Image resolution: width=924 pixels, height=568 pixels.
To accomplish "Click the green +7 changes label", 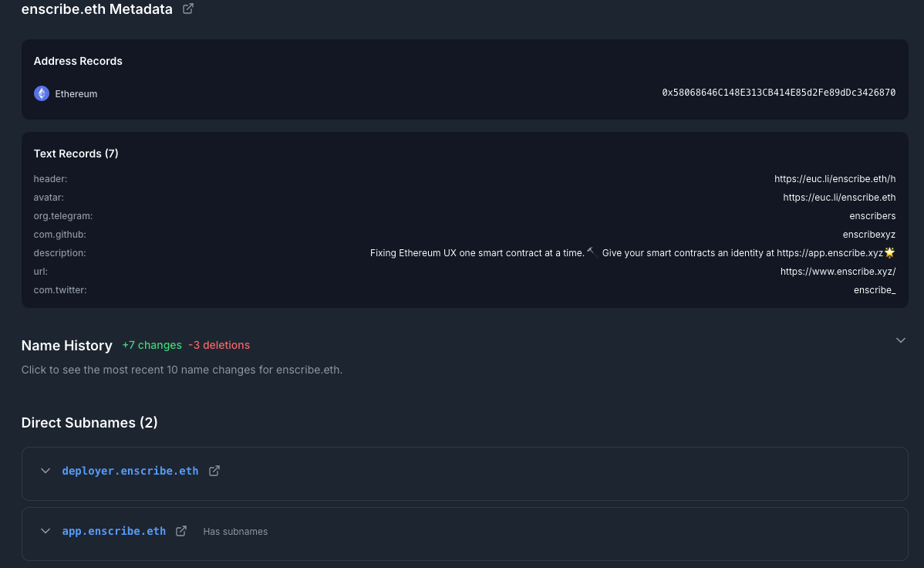I will [152, 345].
